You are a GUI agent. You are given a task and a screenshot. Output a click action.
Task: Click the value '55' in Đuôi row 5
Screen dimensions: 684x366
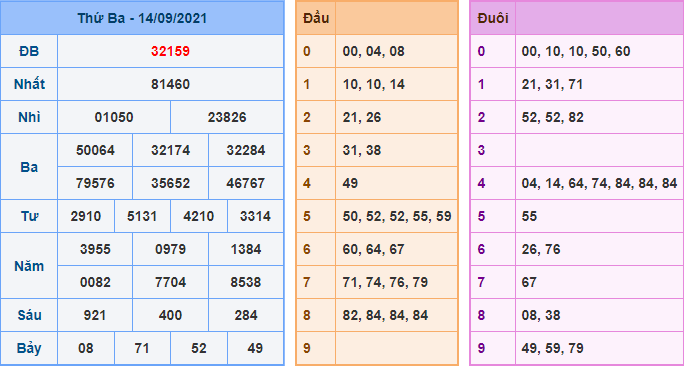pyautogui.click(x=529, y=216)
